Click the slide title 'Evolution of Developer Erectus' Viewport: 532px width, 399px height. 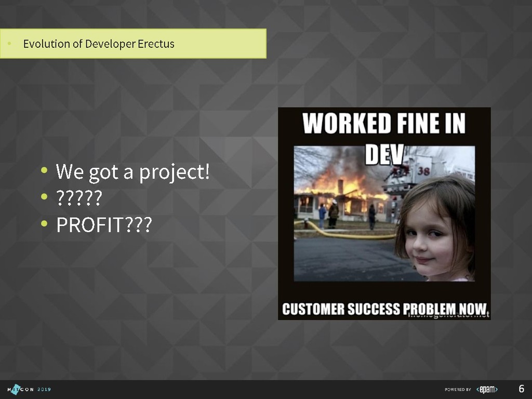99,44
